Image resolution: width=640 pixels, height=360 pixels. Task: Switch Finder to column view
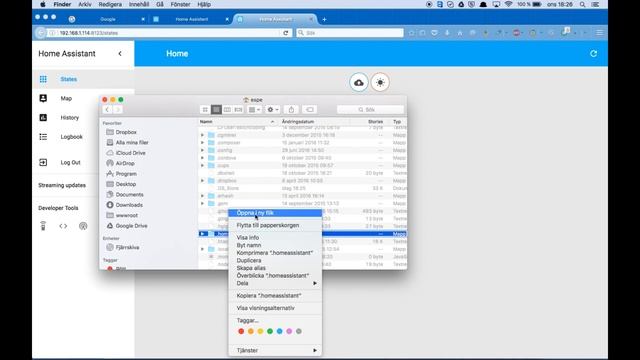click(227, 109)
